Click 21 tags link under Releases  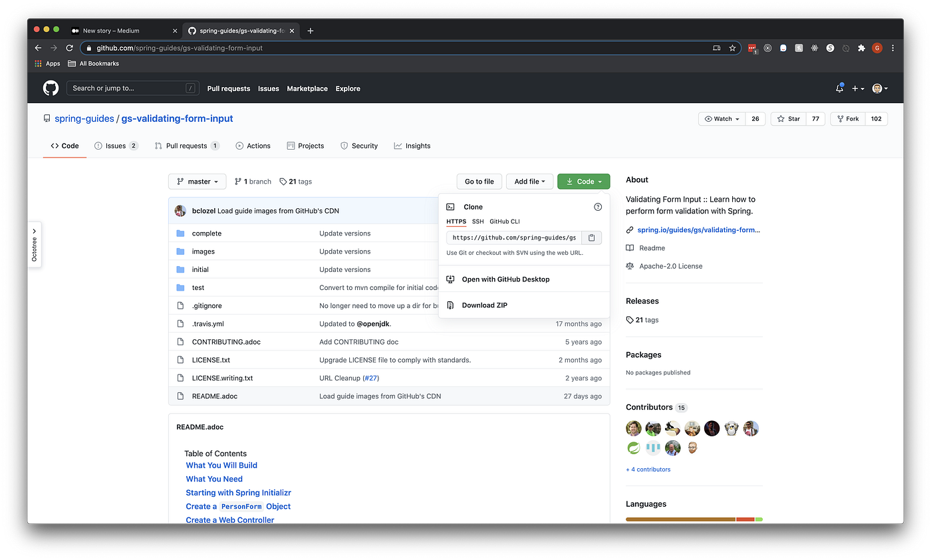pyautogui.click(x=642, y=320)
